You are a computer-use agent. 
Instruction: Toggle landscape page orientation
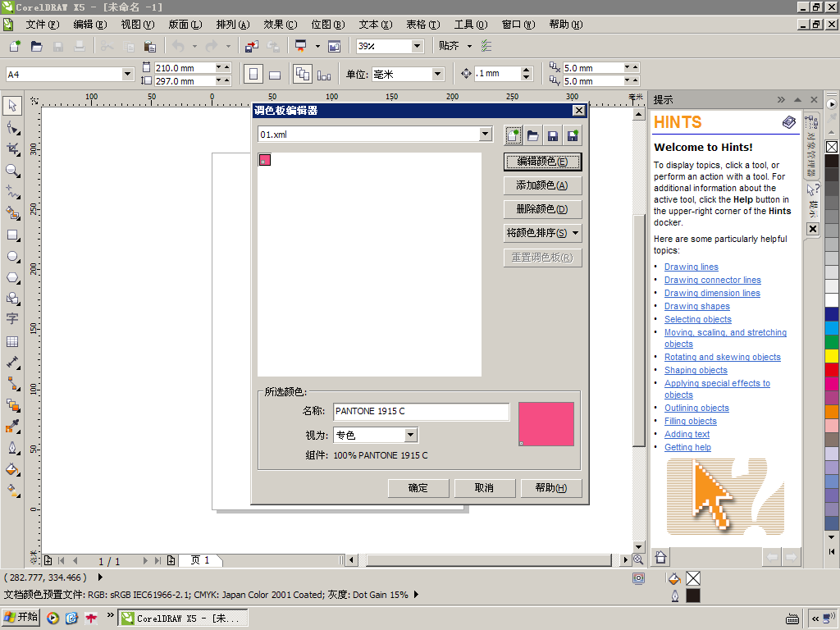[275, 75]
